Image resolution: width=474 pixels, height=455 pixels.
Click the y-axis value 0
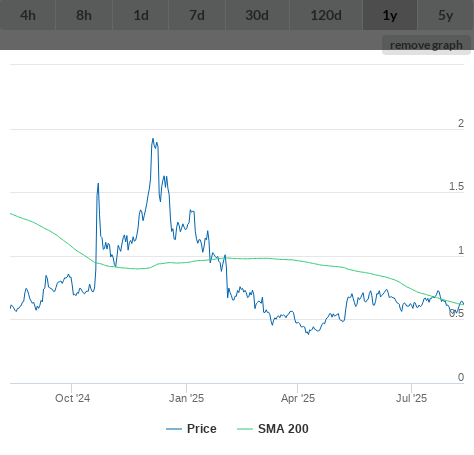461,377
